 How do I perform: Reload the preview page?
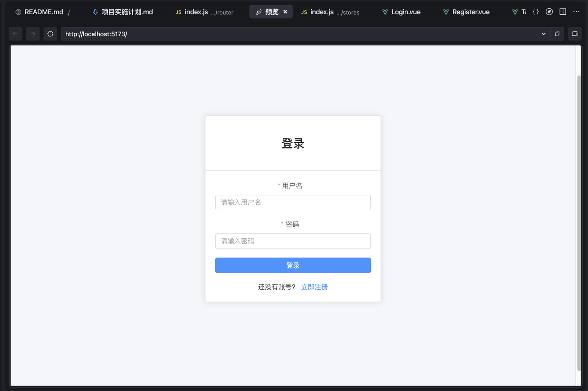tap(50, 34)
